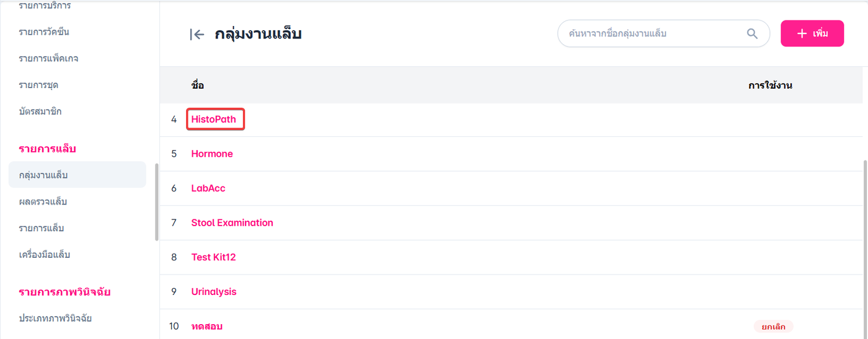The height and width of the screenshot is (339, 868).
Task: Open the LabAcc lab group
Action: tap(208, 188)
